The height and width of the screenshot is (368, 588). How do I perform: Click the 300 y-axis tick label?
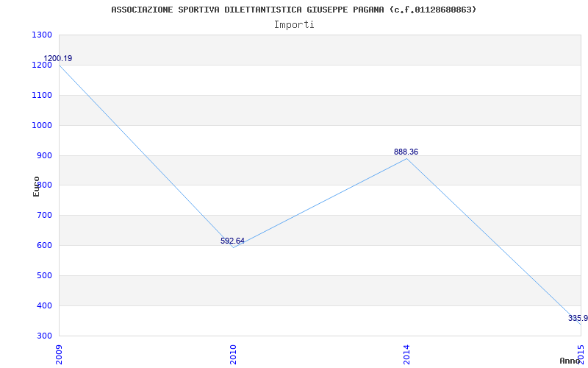pyautogui.click(x=44, y=336)
